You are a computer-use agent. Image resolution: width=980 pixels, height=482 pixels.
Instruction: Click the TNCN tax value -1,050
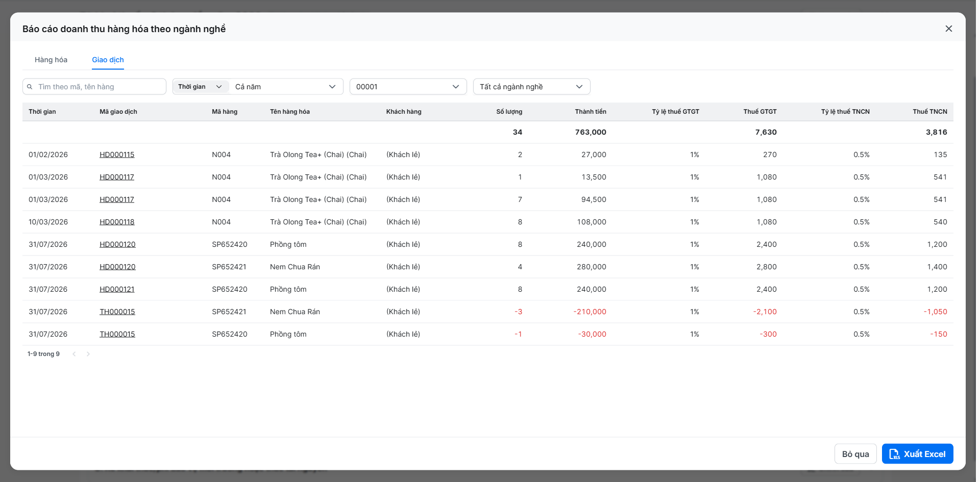coord(936,312)
